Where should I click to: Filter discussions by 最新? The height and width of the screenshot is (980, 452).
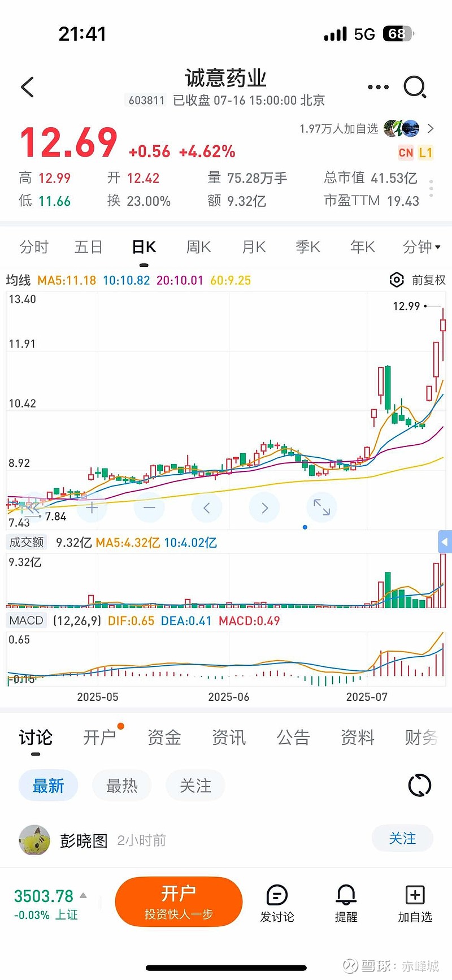pos(48,785)
